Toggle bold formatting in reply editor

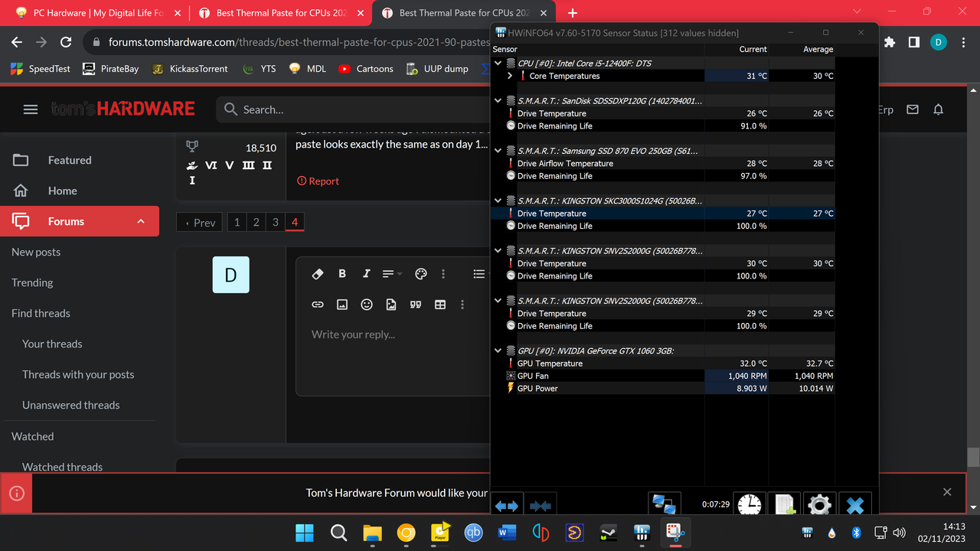click(342, 274)
